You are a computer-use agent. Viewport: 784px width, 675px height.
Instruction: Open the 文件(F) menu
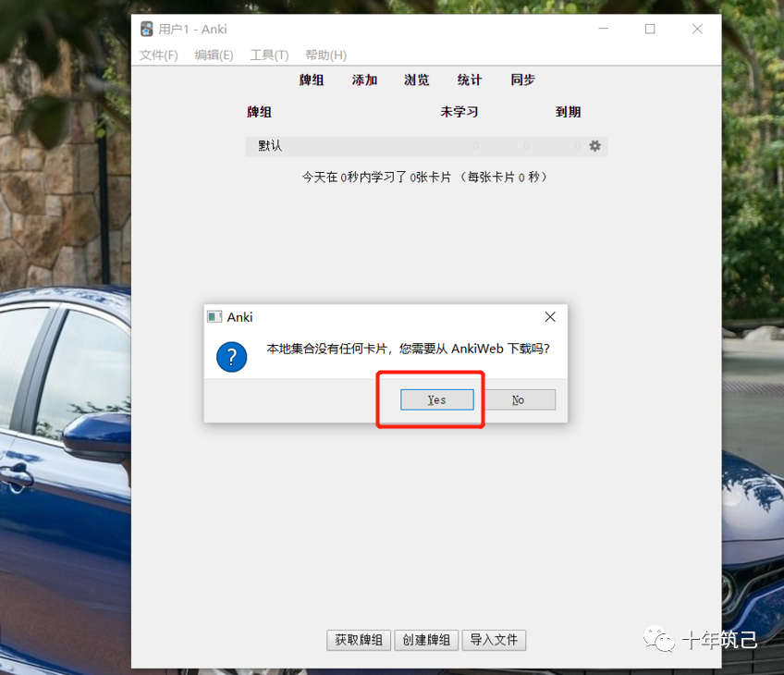158,55
